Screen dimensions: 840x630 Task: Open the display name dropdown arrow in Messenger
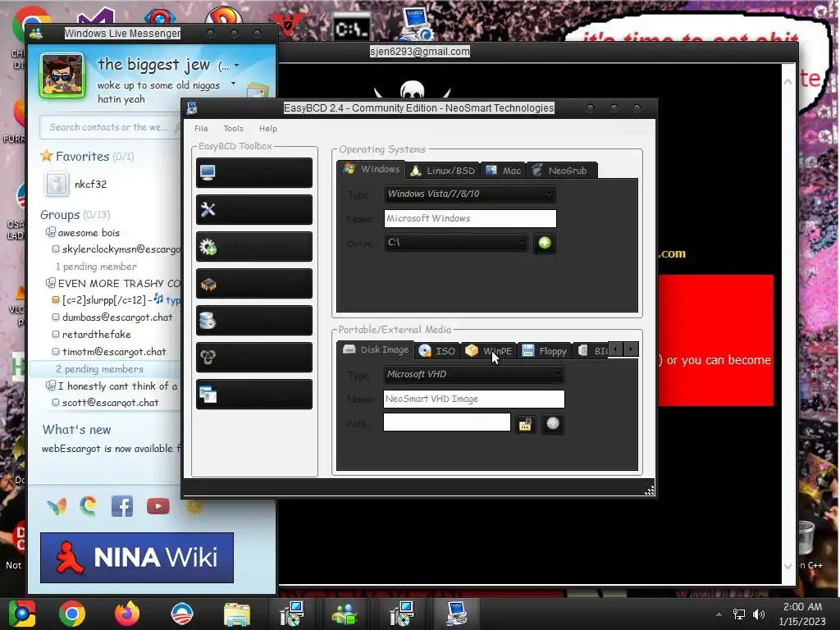[x=237, y=66]
